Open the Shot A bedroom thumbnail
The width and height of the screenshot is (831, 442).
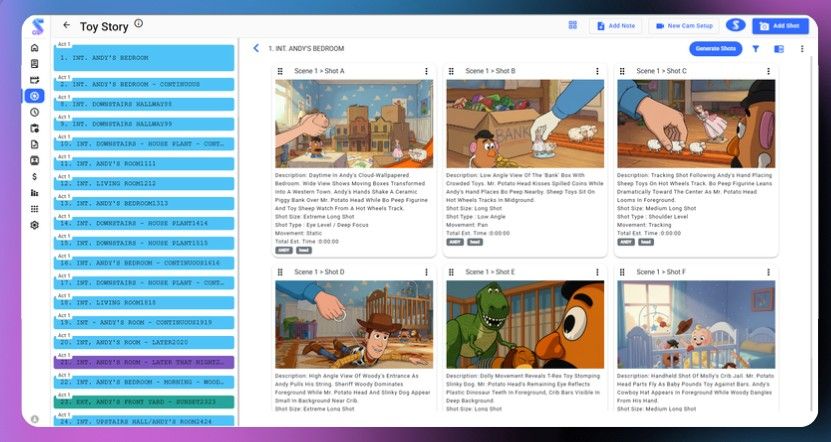click(354, 123)
